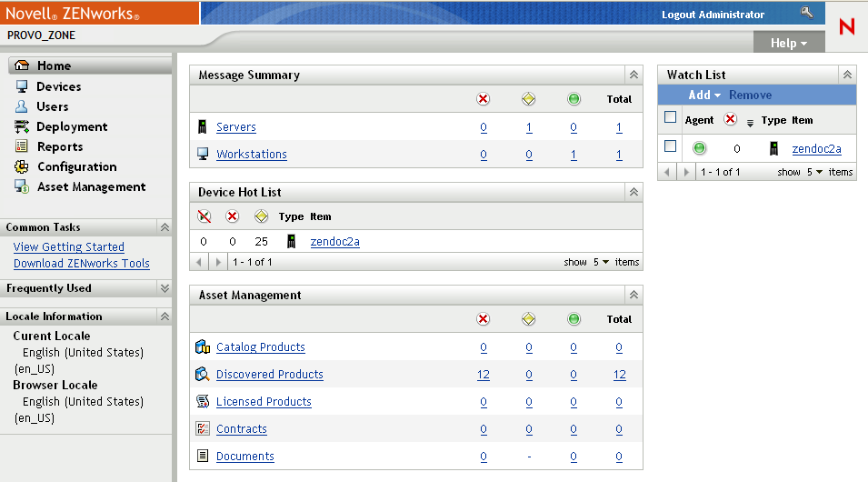Click Watch List red X column header icon
The image size is (868, 482).
(731, 119)
